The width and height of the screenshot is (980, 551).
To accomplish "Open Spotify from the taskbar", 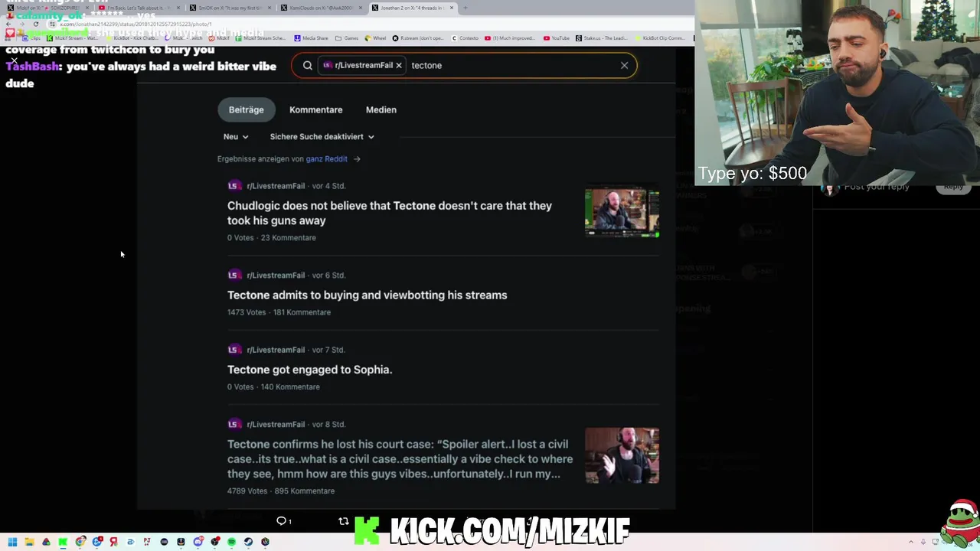I will tap(231, 542).
